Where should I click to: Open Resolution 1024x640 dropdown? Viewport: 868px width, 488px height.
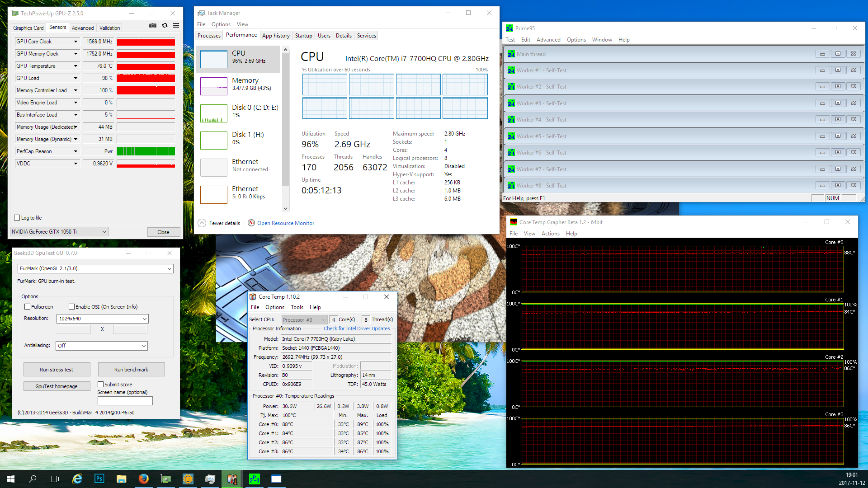[x=103, y=319]
